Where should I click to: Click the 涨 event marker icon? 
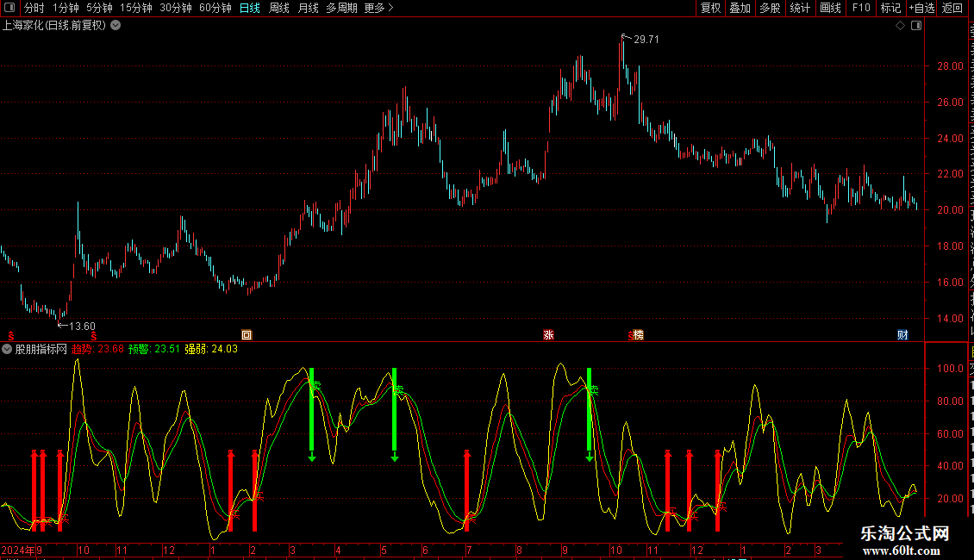click(548, 335)
